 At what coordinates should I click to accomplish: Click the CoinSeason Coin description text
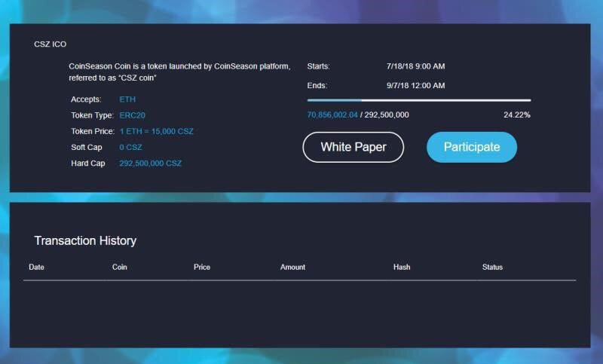(x=179, y=72)
